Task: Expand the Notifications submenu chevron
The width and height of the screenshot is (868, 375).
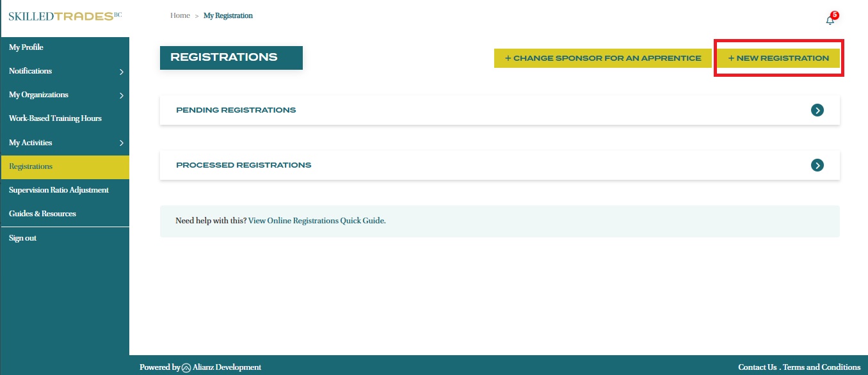Action: [122, 72]
